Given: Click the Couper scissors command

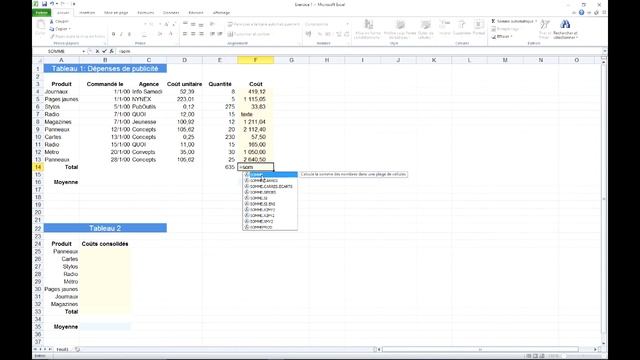Looking at the screenshot, I should (x=59, y=21).
